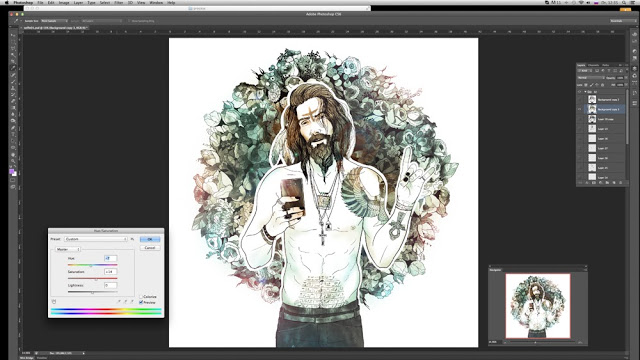This screenshot has width=640, height=360.
Task: Switch to the Paths tab
Action: point(606,65)
